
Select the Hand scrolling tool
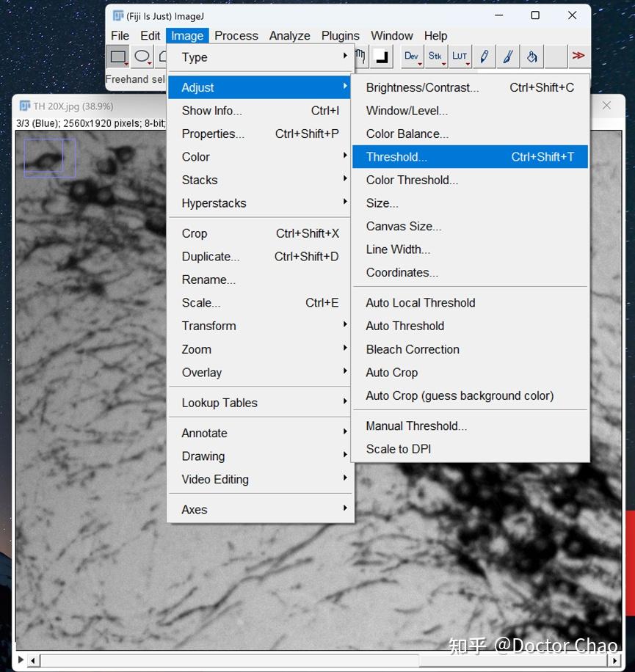coord(359,56)
